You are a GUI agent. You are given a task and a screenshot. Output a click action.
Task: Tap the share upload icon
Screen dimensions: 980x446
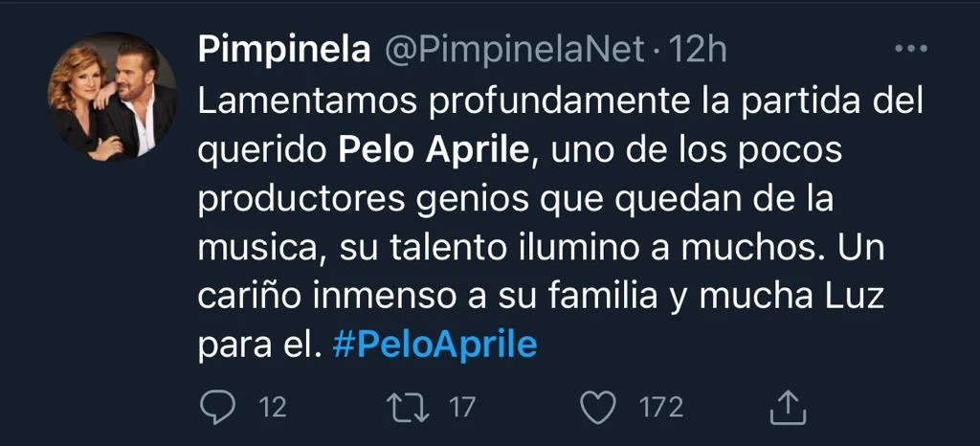pos(784,408)
